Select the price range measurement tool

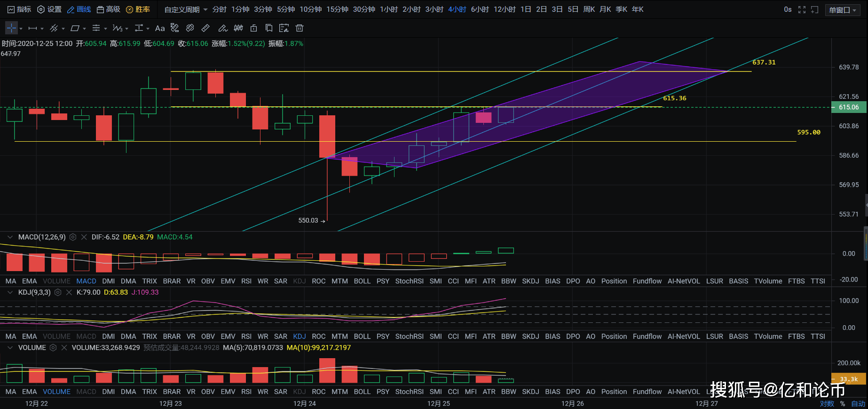[x=139, y=28]
